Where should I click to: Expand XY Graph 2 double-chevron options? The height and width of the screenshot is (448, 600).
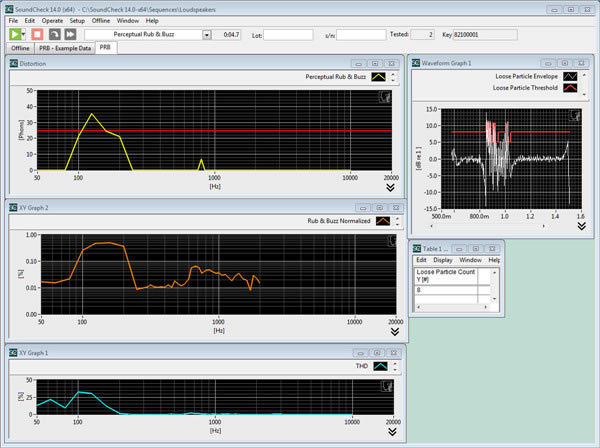tap(393, 331)
